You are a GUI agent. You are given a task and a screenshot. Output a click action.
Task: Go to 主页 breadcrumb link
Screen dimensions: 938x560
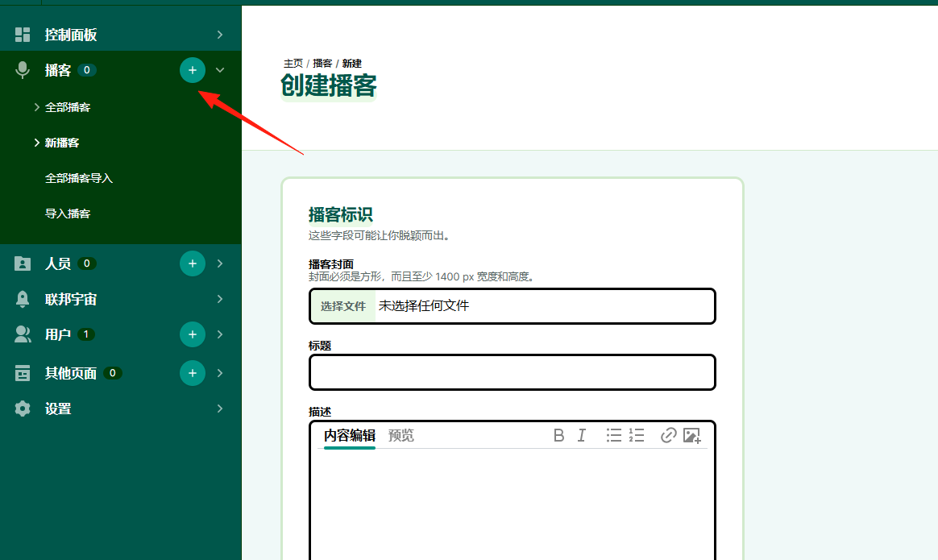click(x=293, y=64)
